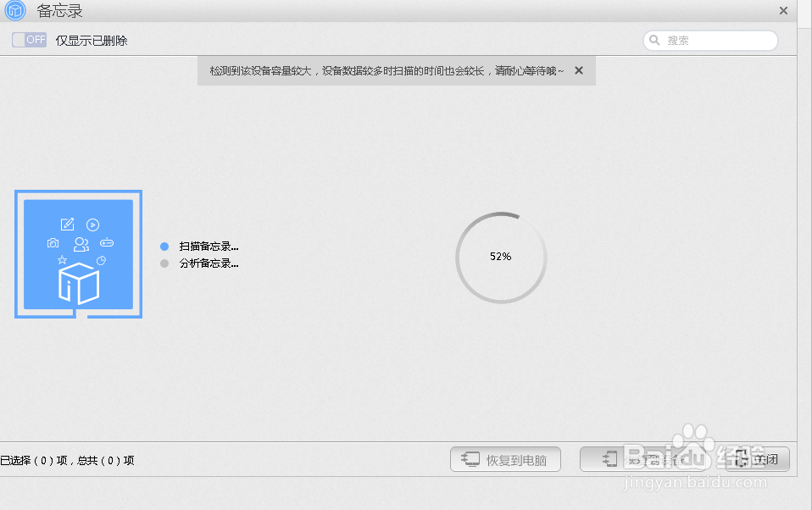The width and height of the screenshot is (812, 510).
Task: Click the show-deleted-only label text
Action: 92,41
